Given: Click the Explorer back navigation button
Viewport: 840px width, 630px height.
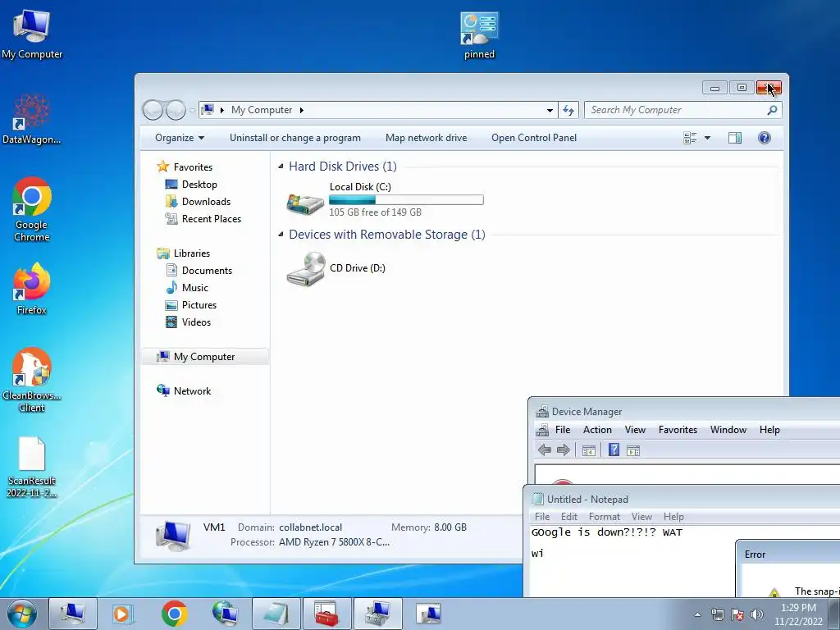Looking at the screenshot, I should click(x=153, y=110).
